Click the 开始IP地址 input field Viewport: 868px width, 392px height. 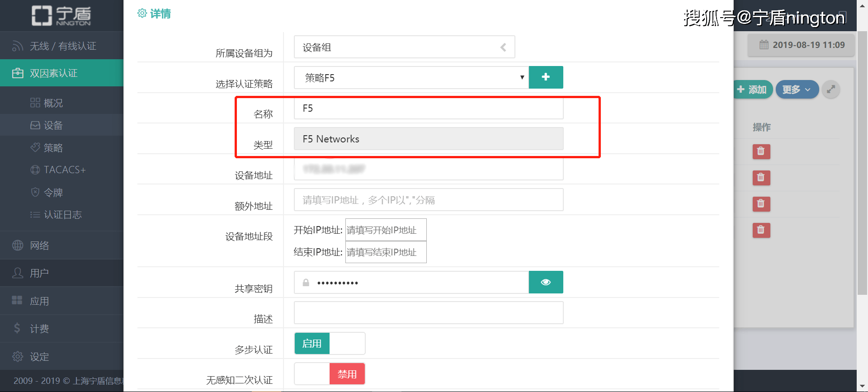(x=386, y=230)
